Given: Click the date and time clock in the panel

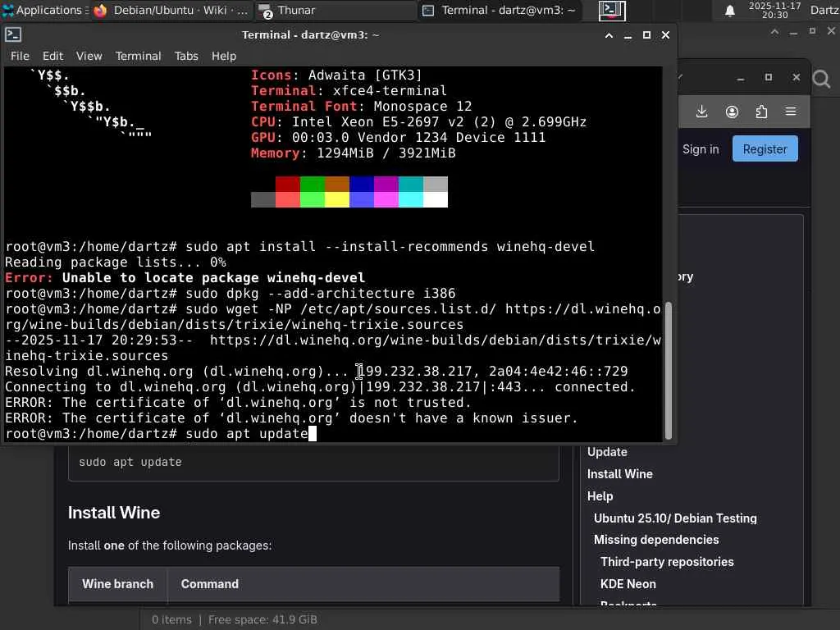Looking at the screenshot, I should pyautogui.click(x=774, y=10).
